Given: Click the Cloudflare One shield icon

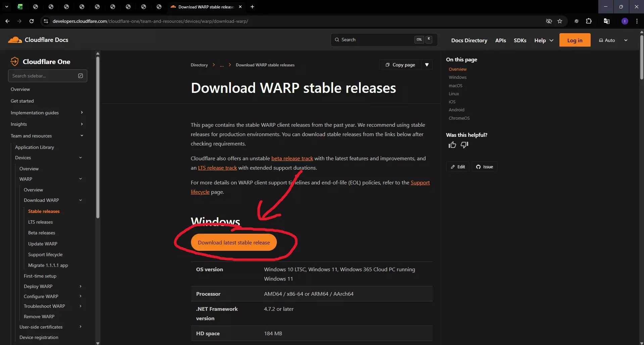Looking at the screenshot, I should click(14, 61).
